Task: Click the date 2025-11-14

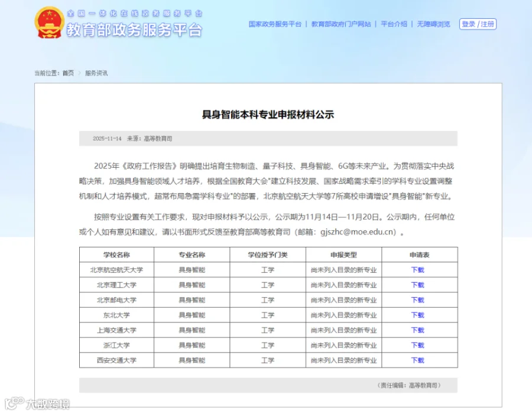Action: [x=107, y=139]
